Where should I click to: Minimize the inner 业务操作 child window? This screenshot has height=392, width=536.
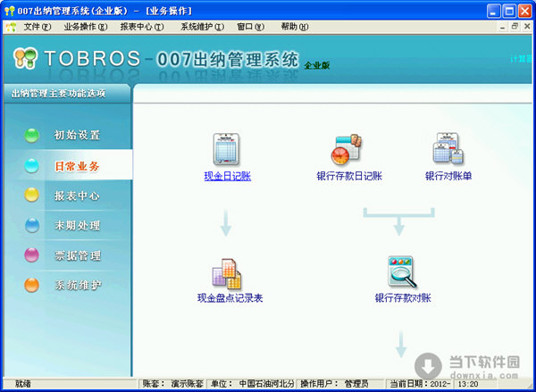(502, 27)
